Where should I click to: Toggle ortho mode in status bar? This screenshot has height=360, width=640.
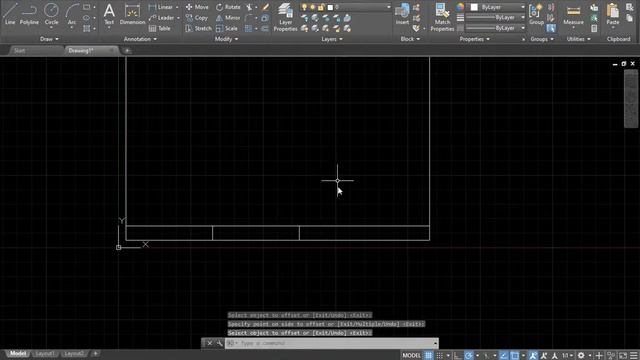pos(458,356)
